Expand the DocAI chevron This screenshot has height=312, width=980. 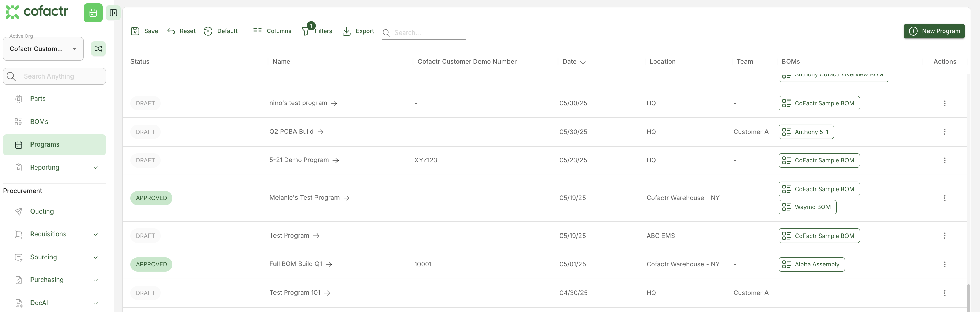coord(96,303)
